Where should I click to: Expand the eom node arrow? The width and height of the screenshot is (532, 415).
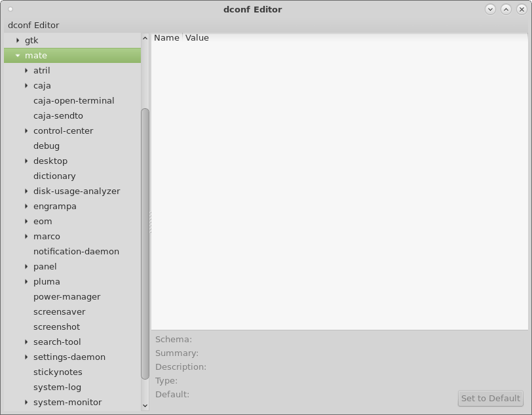click(26, 222)
